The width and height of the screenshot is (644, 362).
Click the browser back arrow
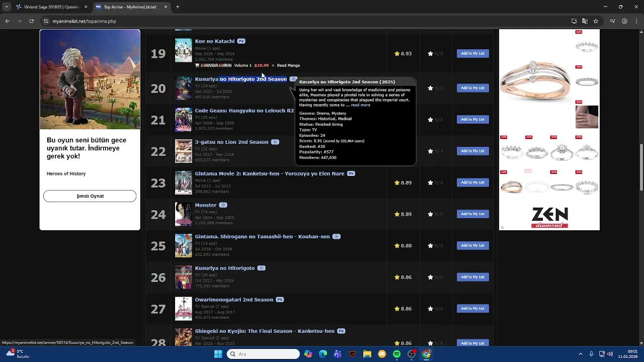7,21
